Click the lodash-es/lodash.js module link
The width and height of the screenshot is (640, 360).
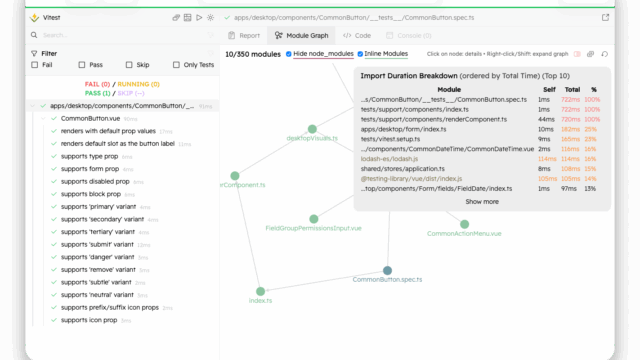tap(389, 159)
